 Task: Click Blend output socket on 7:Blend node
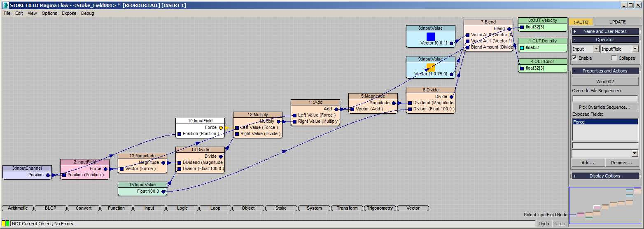pyautogui.click(x=509, y=29)
